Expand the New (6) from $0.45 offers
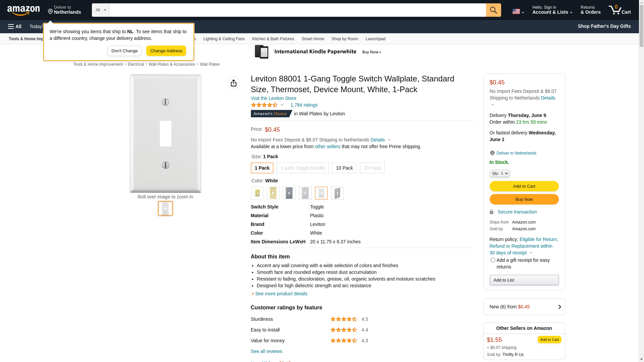 coord(524,307)
